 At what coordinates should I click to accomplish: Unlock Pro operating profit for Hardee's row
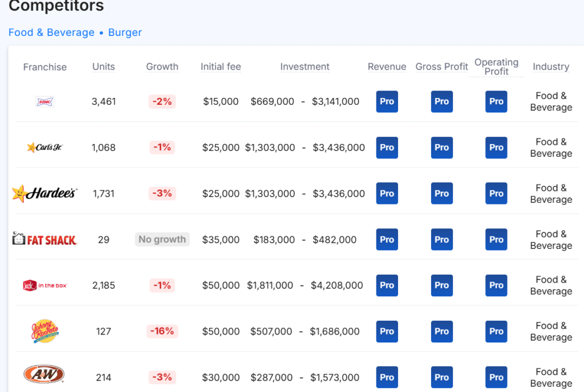pos(496,193)
